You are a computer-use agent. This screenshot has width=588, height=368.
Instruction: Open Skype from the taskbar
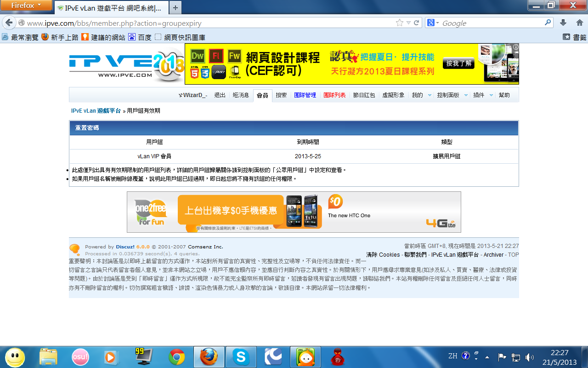241,357
